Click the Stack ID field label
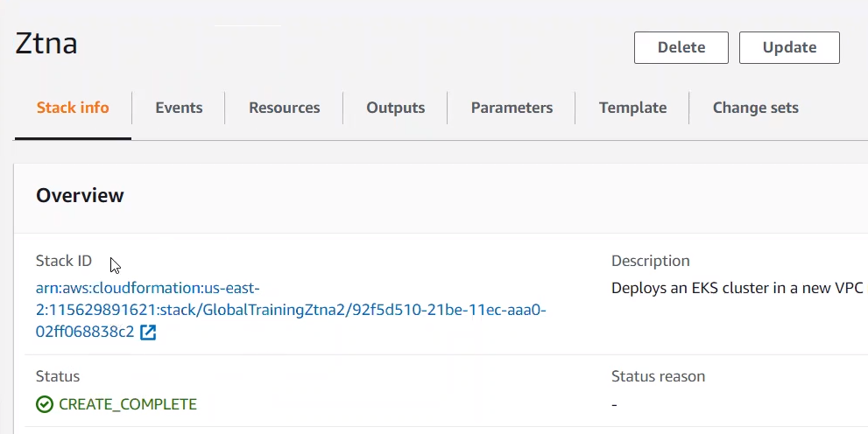 [63, 261]
